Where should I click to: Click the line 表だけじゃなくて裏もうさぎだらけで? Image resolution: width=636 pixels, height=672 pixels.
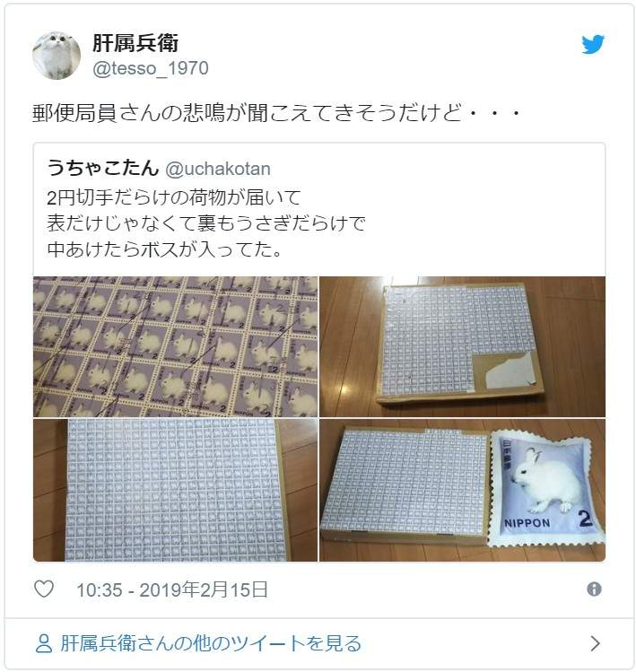point(206,223)
